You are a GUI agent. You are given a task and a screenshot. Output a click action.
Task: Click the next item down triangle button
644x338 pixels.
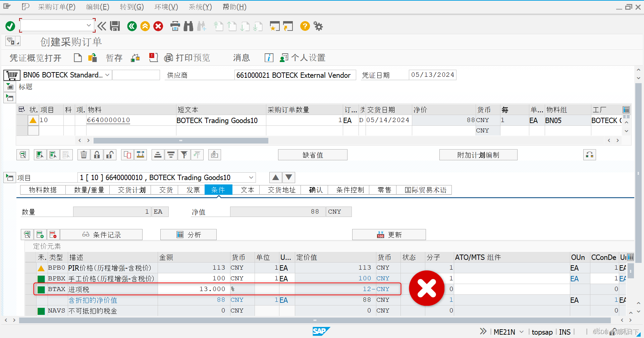[x=289, y=177]
